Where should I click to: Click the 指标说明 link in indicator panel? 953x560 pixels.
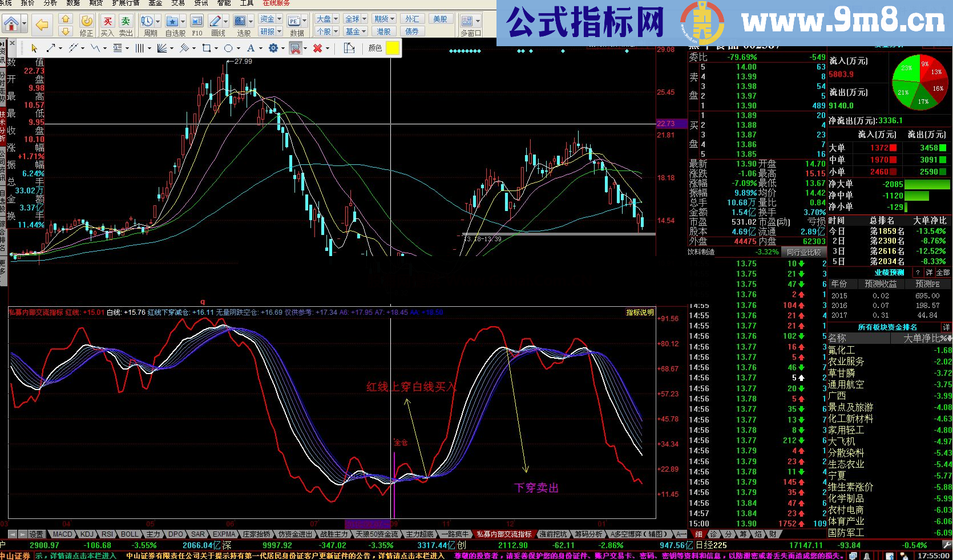(x=640, y=313)
